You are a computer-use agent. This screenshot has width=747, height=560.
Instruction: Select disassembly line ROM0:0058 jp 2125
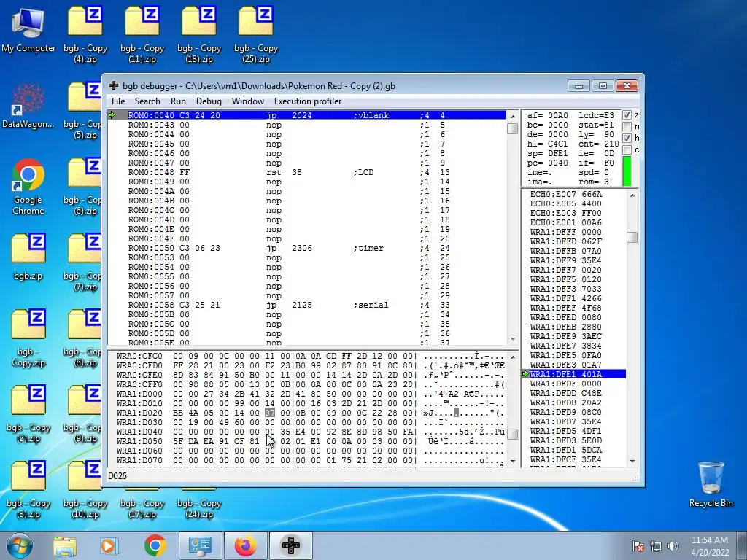[307, 305]
